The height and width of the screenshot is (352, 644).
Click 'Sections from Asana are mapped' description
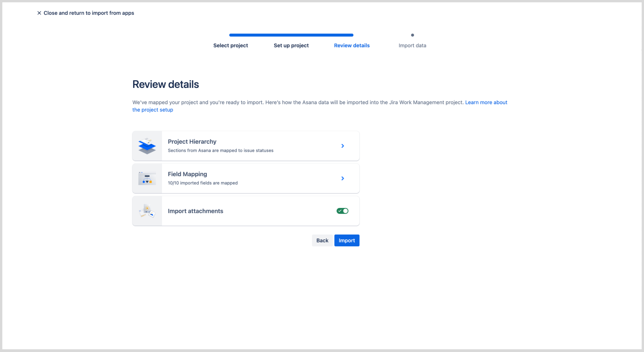click(220, 150)
